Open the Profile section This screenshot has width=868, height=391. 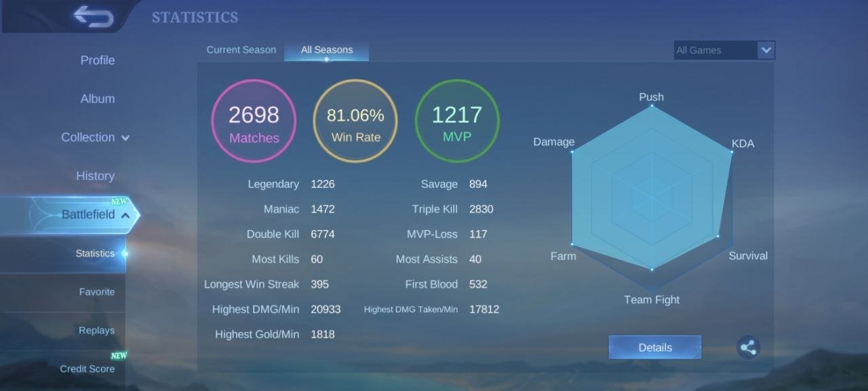(98, 60)
